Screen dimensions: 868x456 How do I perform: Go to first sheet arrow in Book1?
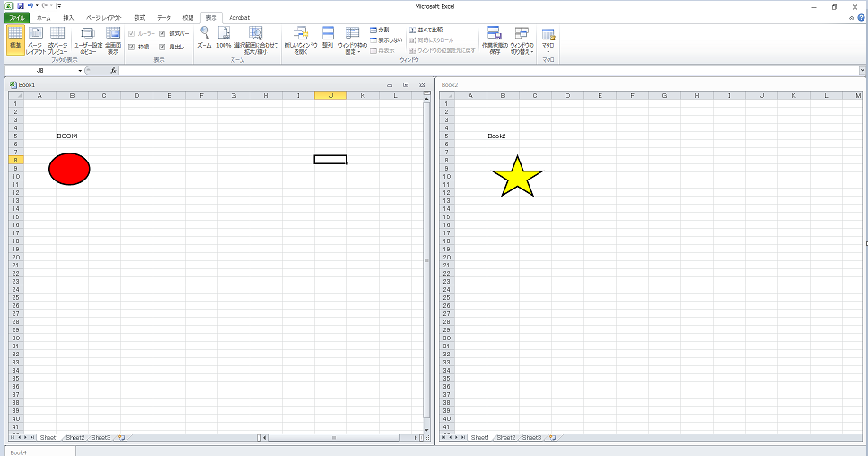point(13,438)
